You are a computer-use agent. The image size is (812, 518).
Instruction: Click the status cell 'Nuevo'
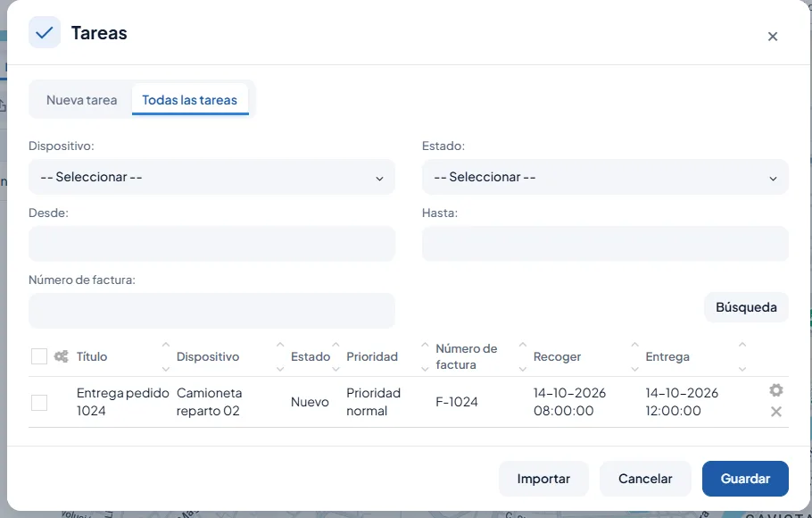click(310, 402)
